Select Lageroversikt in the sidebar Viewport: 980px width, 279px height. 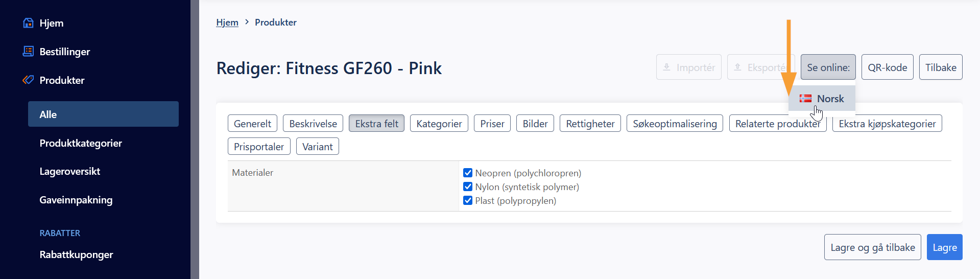tap(70, 171)
